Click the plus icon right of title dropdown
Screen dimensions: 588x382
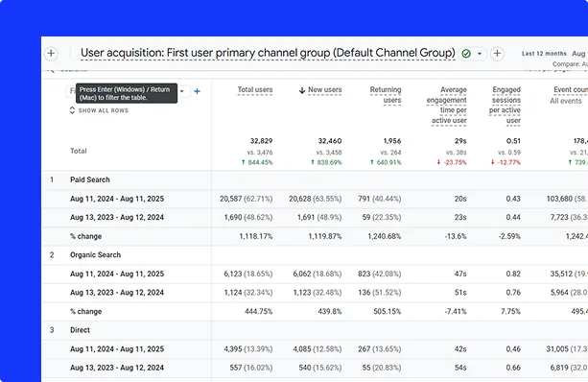tap(497, 54)
